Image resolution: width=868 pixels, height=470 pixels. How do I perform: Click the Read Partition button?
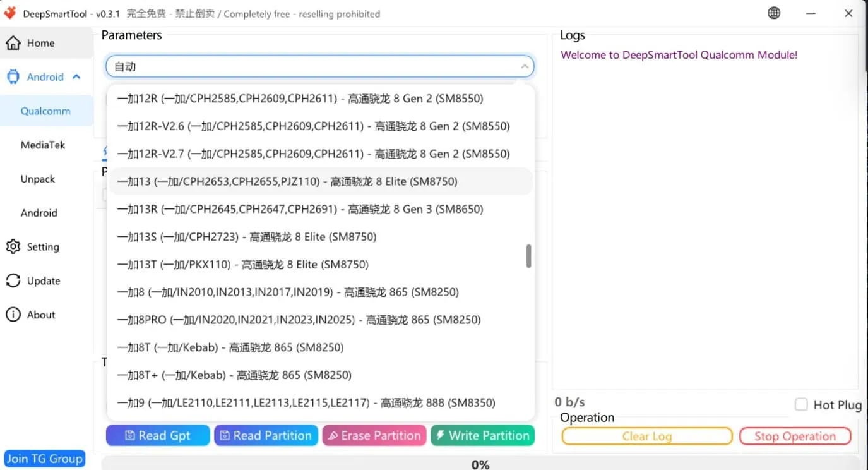coord(266,435)
